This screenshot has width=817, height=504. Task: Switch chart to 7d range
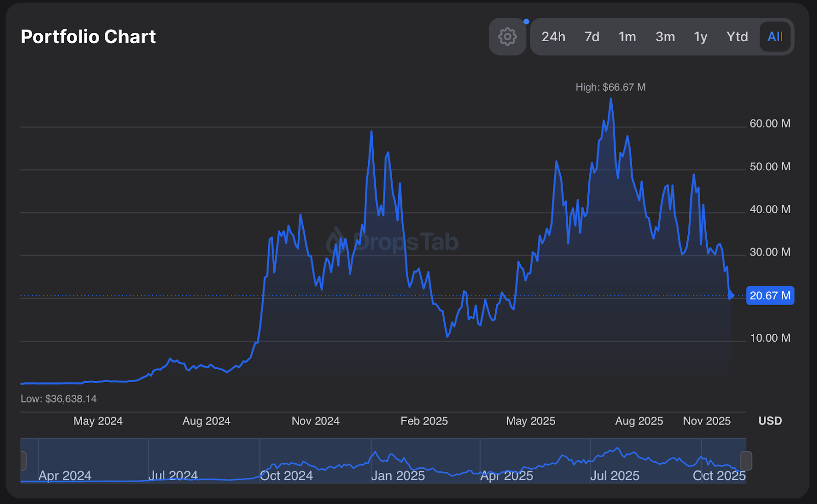point(592,37)
